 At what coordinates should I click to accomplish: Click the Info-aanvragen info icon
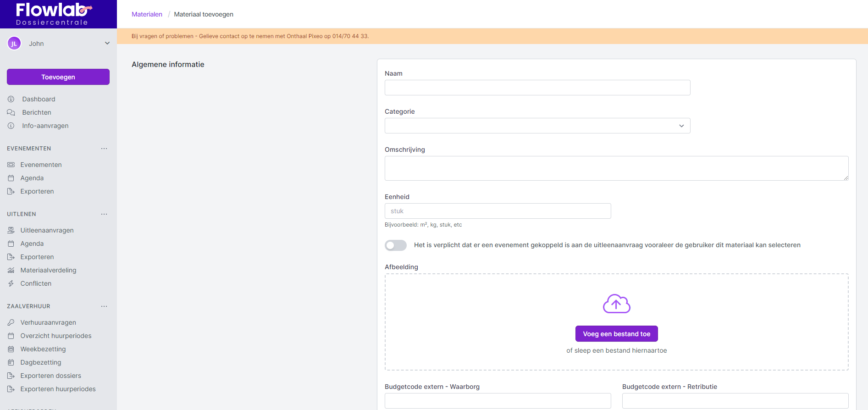coord(11,126)
